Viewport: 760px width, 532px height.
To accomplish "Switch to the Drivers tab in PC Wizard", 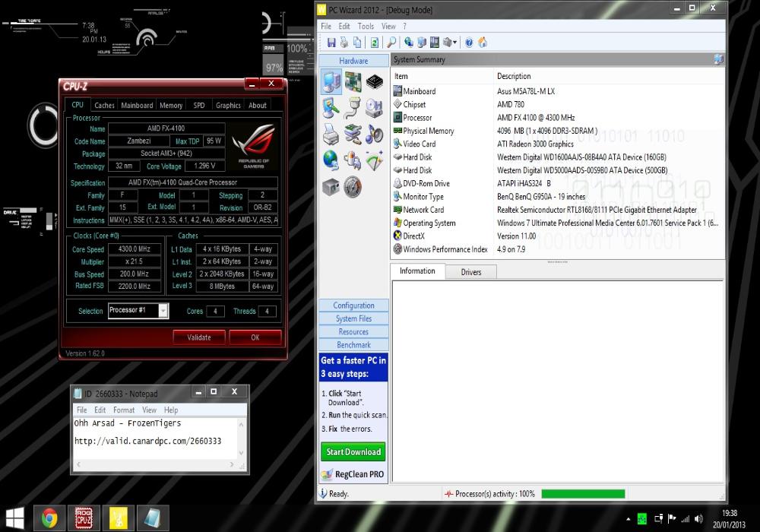I will click(471, 272).
